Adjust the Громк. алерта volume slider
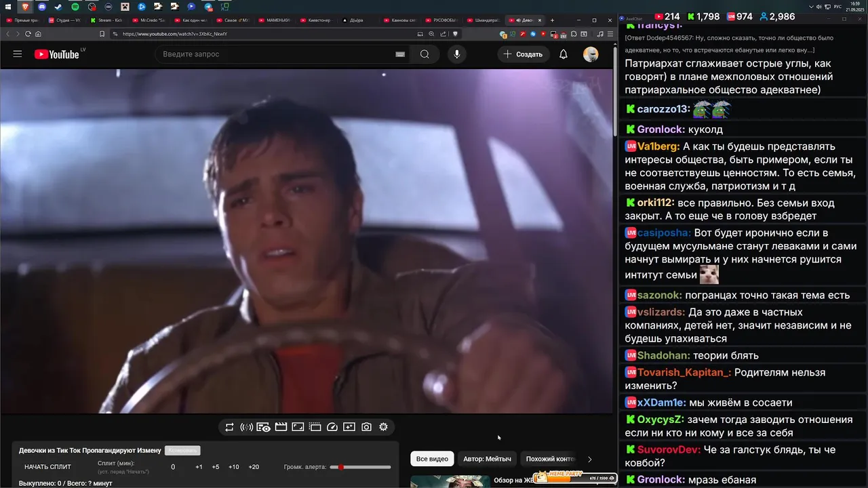Image resolution: width=868 pixels, height=488 pixels. (x=360, y=467)
